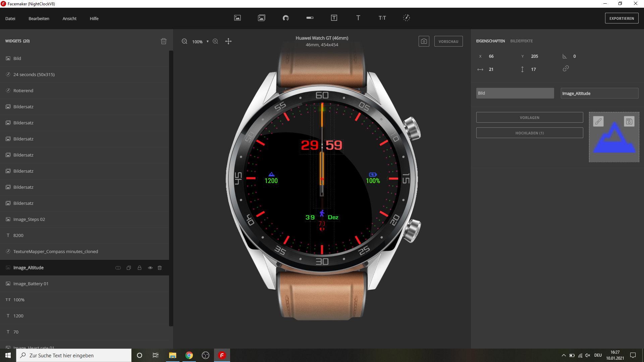Toggle the link icon on Image_Altitude row
Image resolution: width=644 pixels, height=362 pixels.
(x=118, y=268)
